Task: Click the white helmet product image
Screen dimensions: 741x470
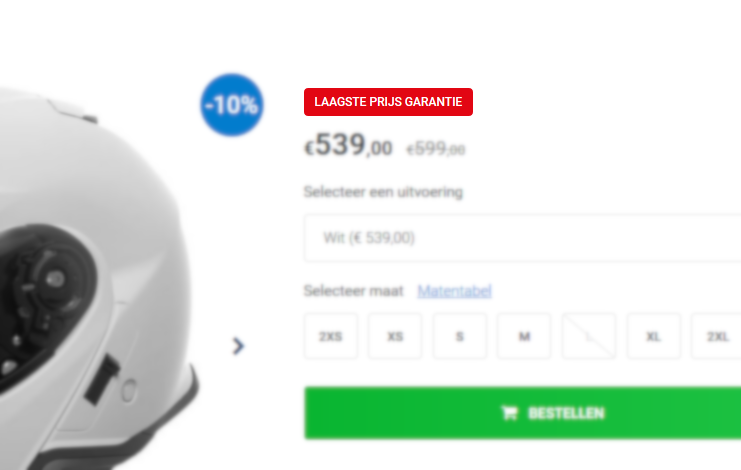Action: (x=99, y=279)
